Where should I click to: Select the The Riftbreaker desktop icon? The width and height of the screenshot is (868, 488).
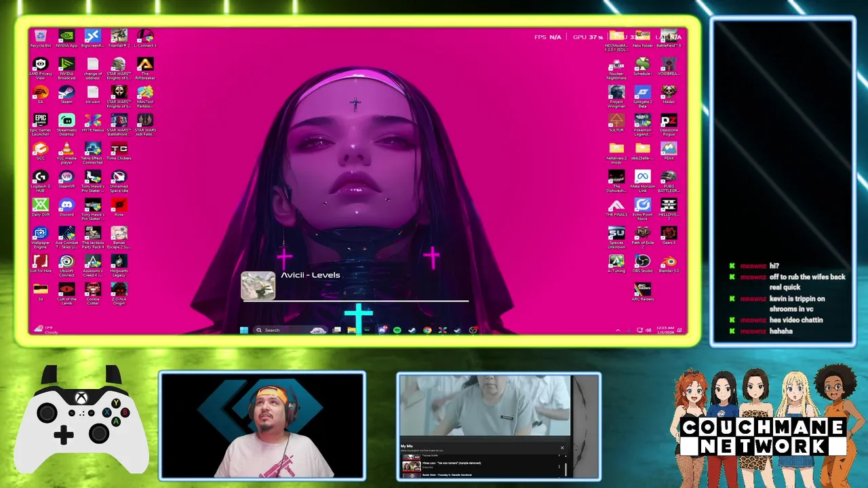145,68
